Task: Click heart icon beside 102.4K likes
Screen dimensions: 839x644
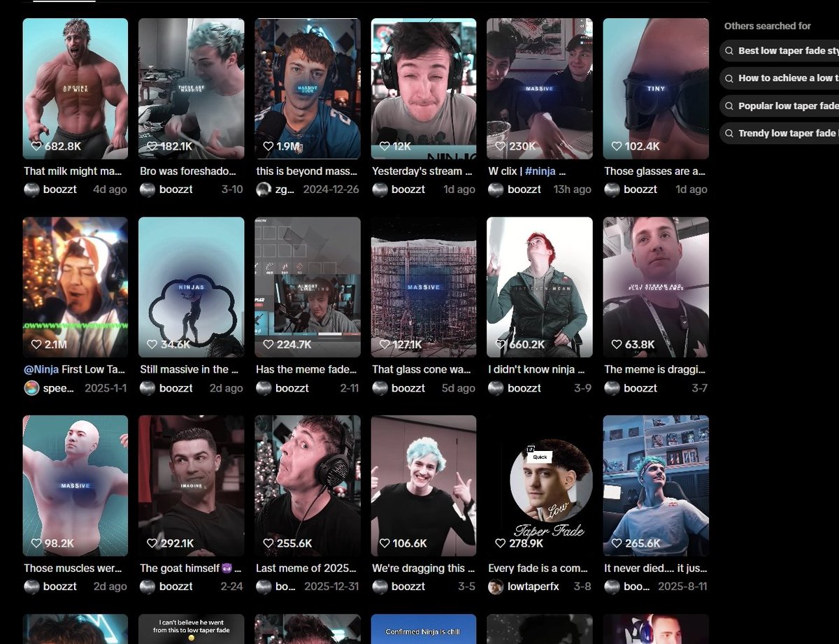Action: tap(617, 146)
